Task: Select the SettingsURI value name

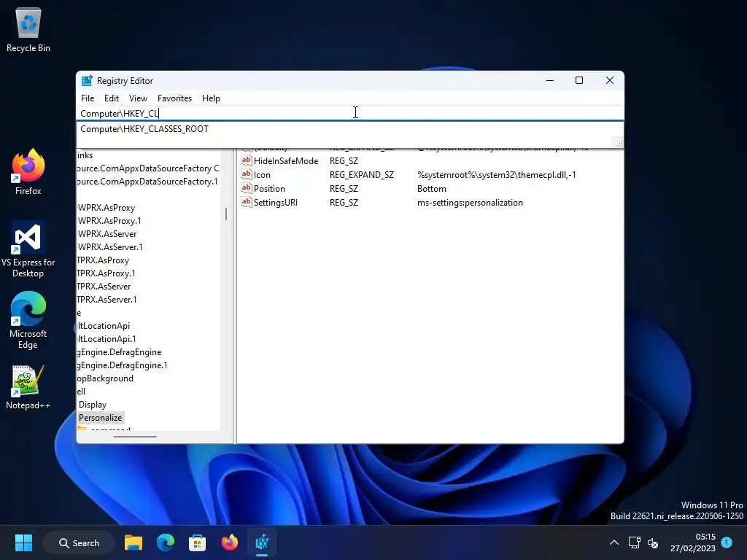Action: (275, 203)
